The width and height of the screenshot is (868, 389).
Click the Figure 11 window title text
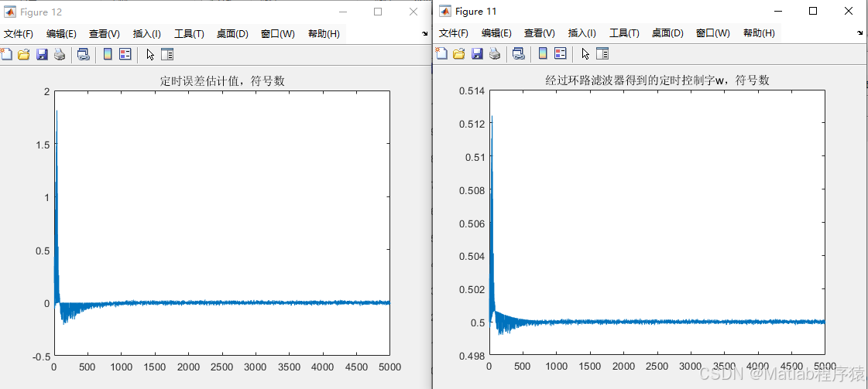coord(476,11)
